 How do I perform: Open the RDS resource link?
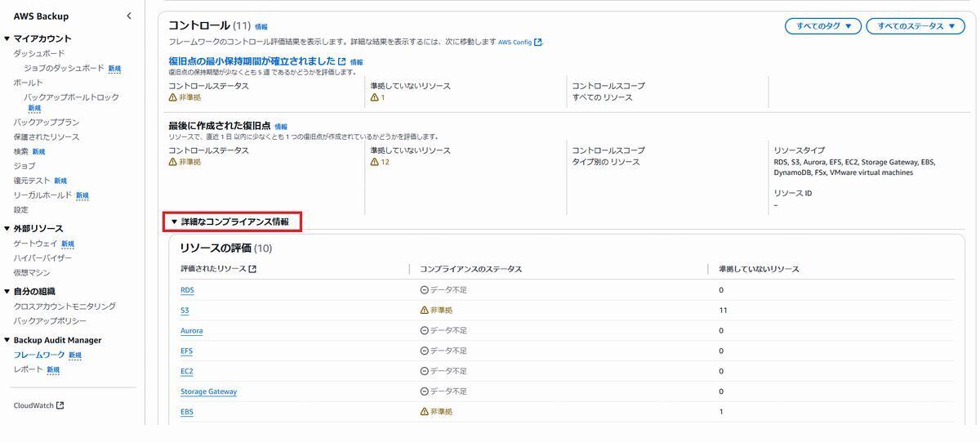187,290
